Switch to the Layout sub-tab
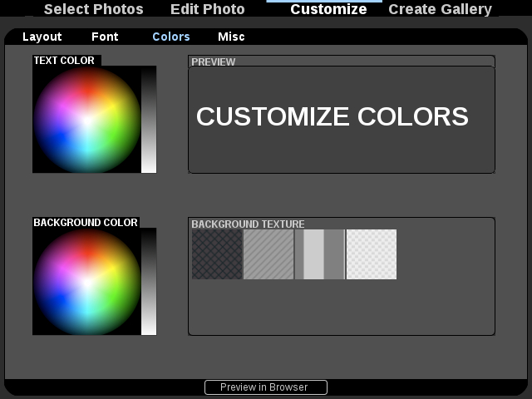Image resolution: width=532 pixels, height=399 pixels. click(x=42, y=37)
